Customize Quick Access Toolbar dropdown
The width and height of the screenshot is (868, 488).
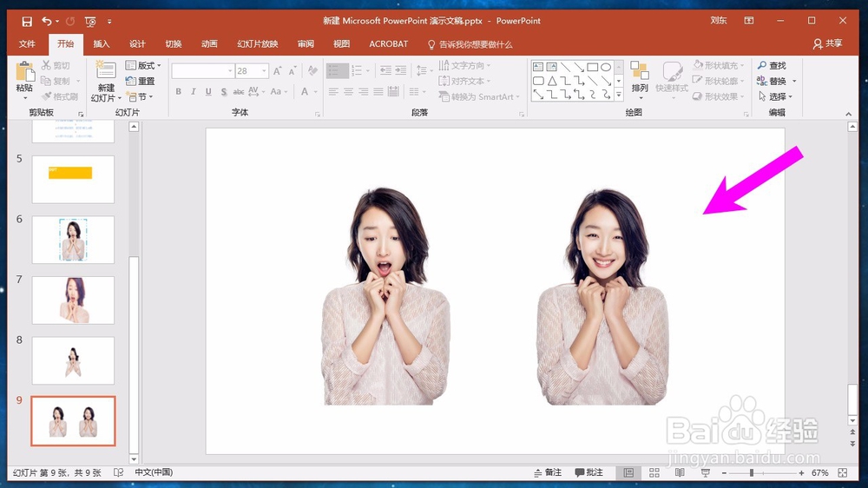pos(109,22)
